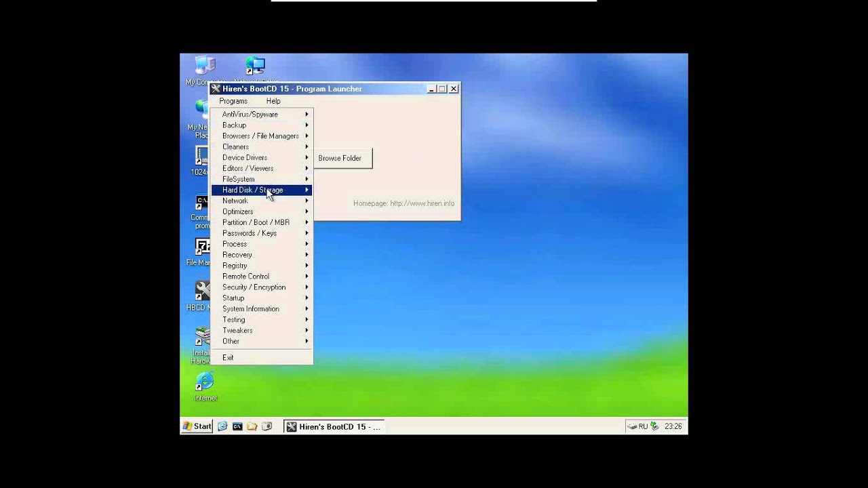This screenshot has width=868, height=488.
Task: Launch command prompt icon in Quick Launch
Action: coord(237,426)
